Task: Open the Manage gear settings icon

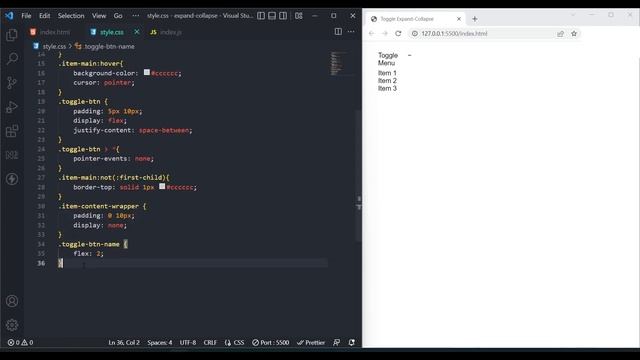Action: pos(12,325)
